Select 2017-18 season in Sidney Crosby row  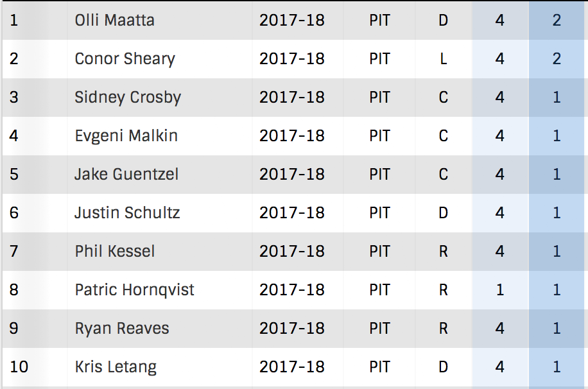point(291,98)
